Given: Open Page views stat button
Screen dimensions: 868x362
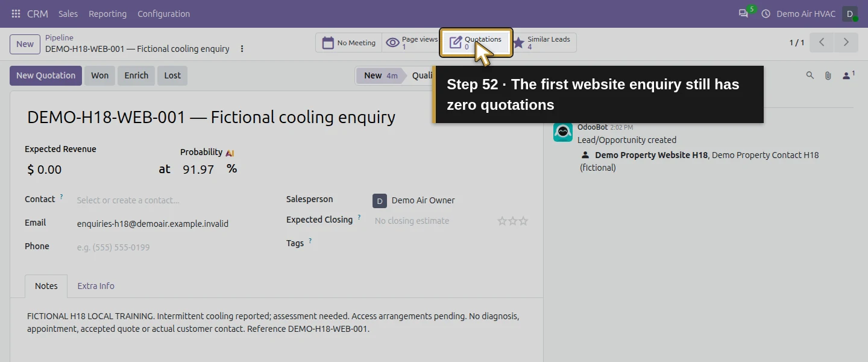Looking at the screenshot, I should pos(410,43).
